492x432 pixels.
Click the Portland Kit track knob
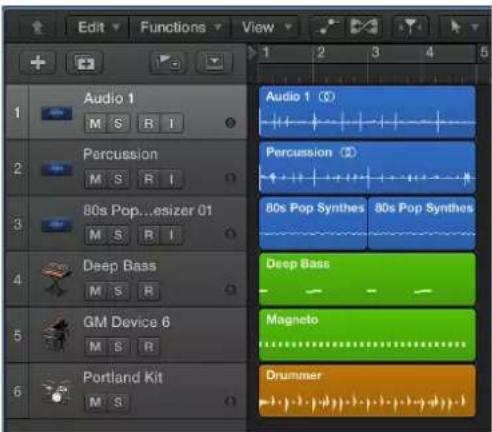tap(230, 401)
